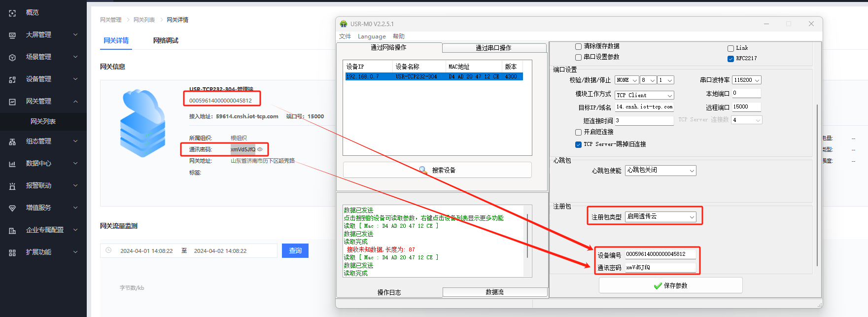The image size is (868, 317).
Task: Open 网关列表 in the sidebar
Action: pos(43,121)
